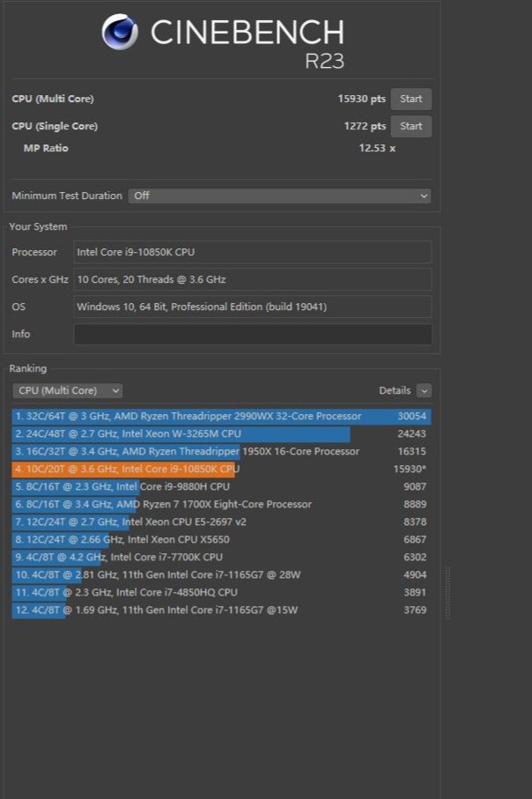Select the Xeon E5-2697 v2 ranking row
Screen dimensions: 532x799
click(220, 522)
